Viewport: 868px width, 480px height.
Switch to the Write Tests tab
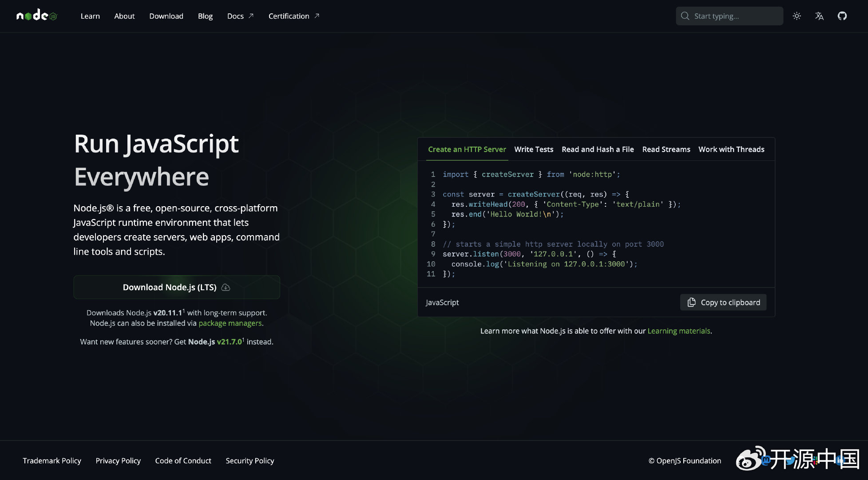click(534, 149)
